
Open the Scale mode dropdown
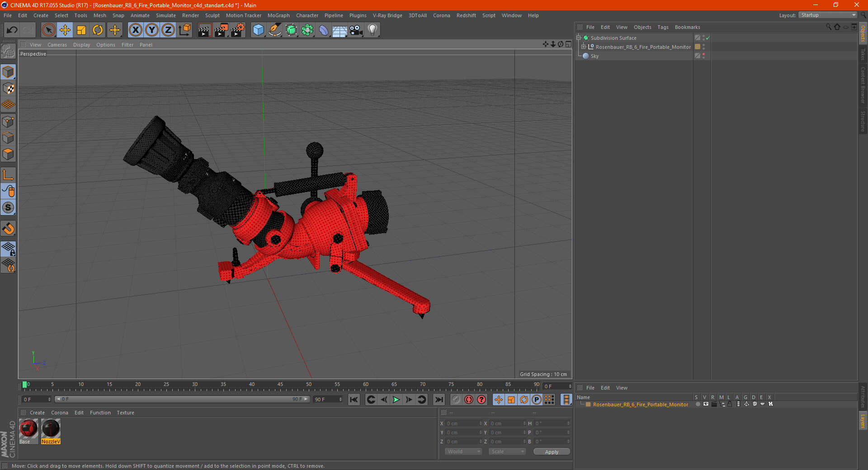pos(507,451)
